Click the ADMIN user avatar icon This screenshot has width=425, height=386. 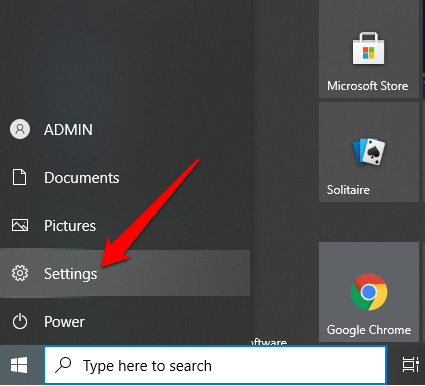[x=20, y=129]
